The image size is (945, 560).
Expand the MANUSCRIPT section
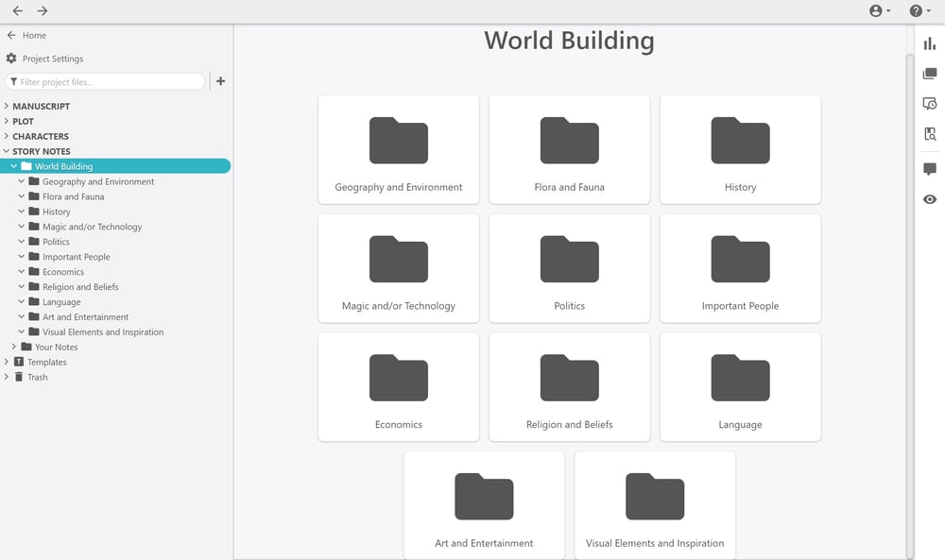7,106
